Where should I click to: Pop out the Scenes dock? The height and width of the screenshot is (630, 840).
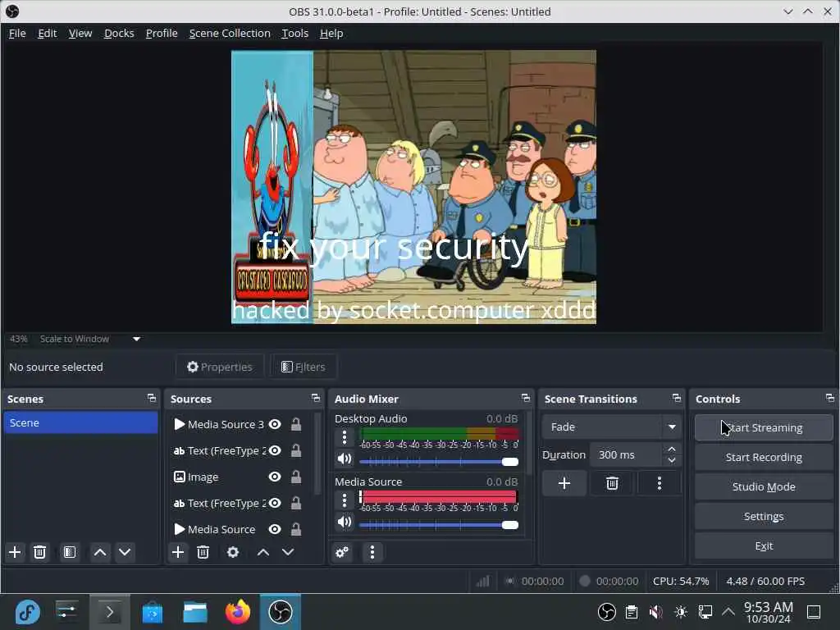tap(152, 399)
